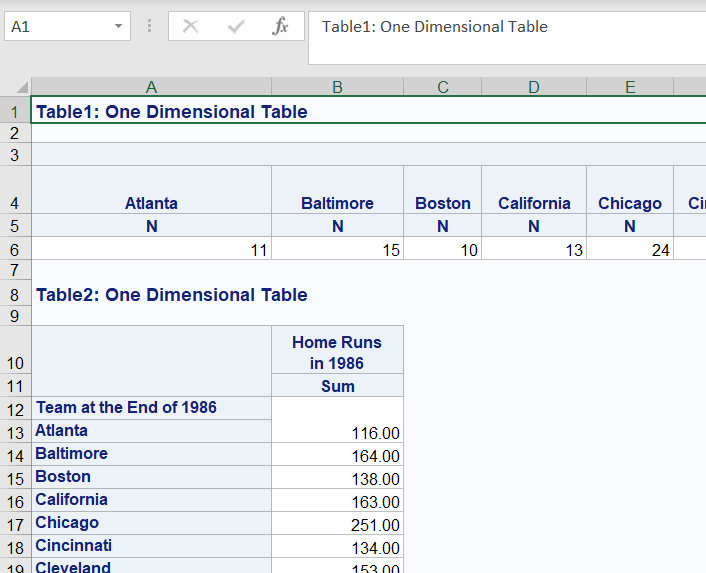Click the Home Runs in 1986 header cell
Viewport: 706px width, 573px height.
337,352
